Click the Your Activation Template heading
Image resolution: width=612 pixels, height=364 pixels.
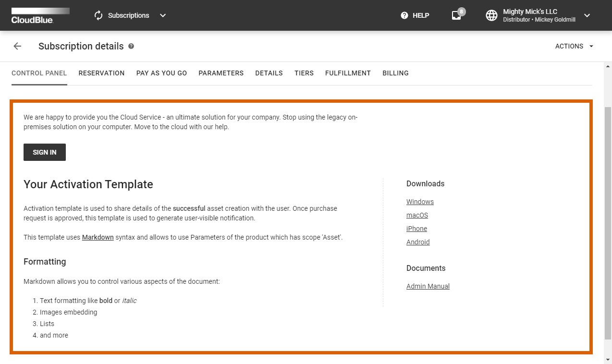88,184
